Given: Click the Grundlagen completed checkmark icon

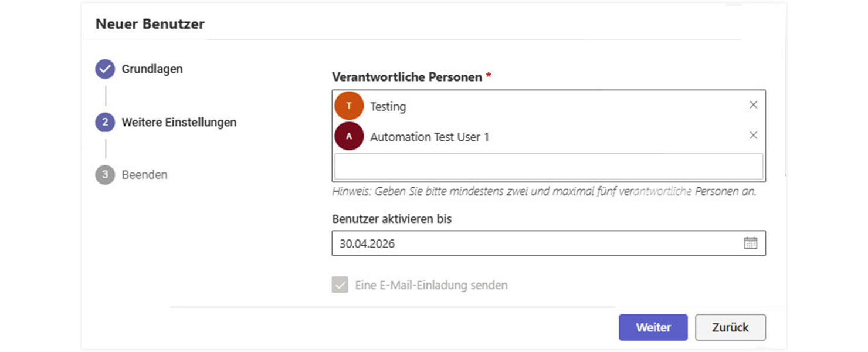Looking at the screenshot, I should click(x=104, y=68).
